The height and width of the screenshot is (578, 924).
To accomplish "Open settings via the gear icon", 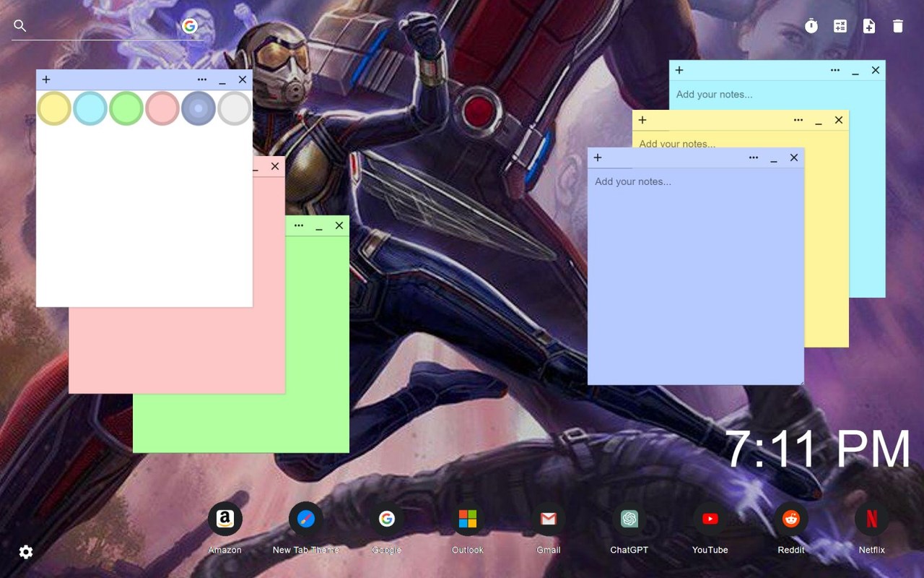I will [x=26, y=552].
